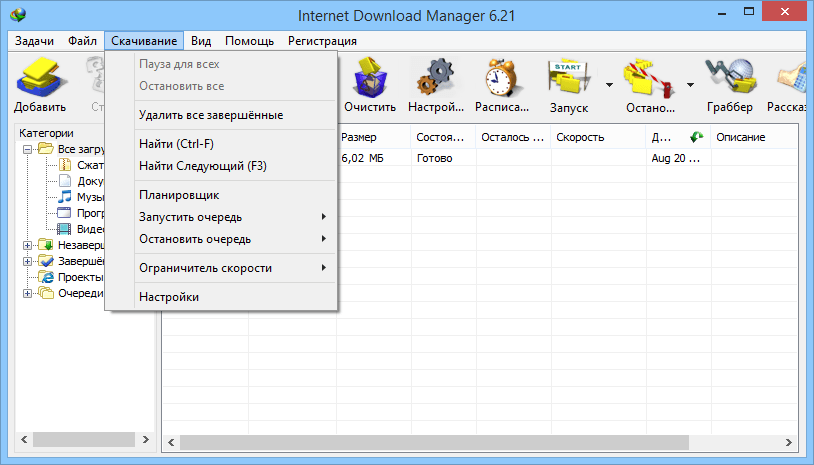Click the Запуск queue start icon
This screenshot has width=814, height=465.
click(568, 84)
